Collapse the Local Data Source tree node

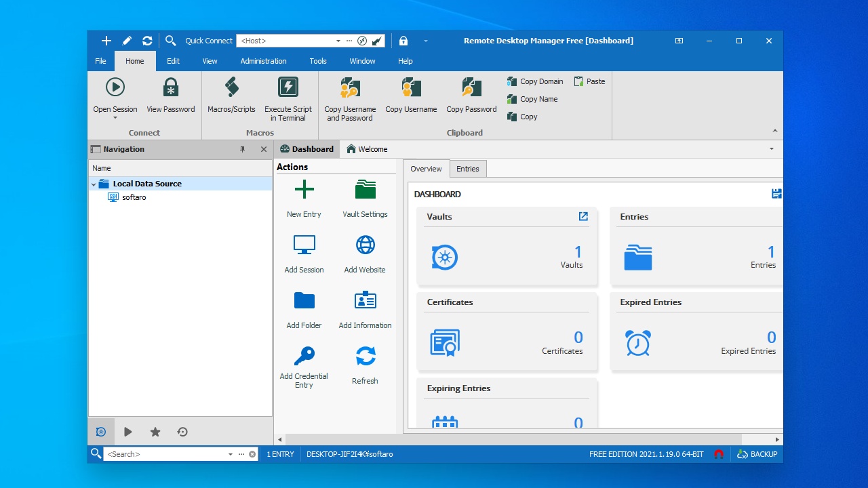click(94, 184)
